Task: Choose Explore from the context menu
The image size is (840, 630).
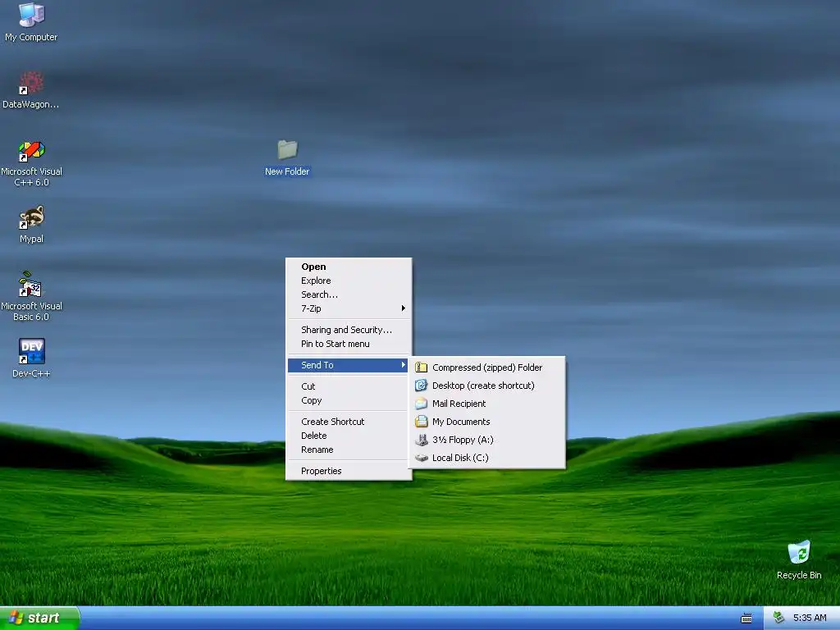Action: click(349, 281)
